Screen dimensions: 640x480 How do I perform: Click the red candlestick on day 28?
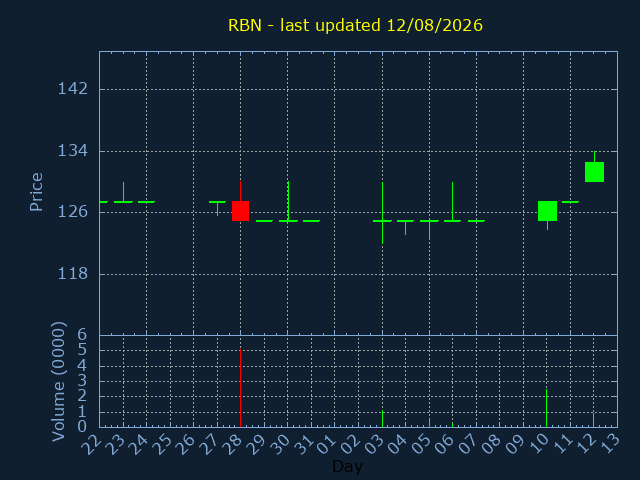click(240, 211)
